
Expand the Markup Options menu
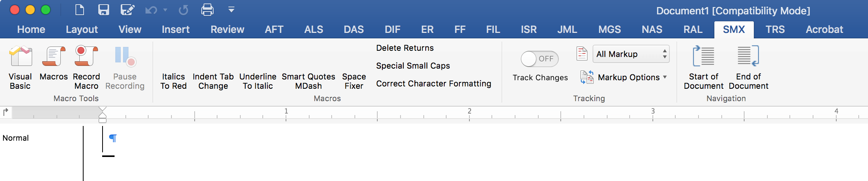(x=624, y=77)
